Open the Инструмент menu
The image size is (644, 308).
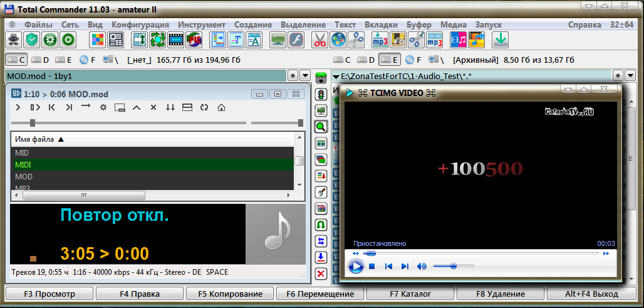click(202, 24)
